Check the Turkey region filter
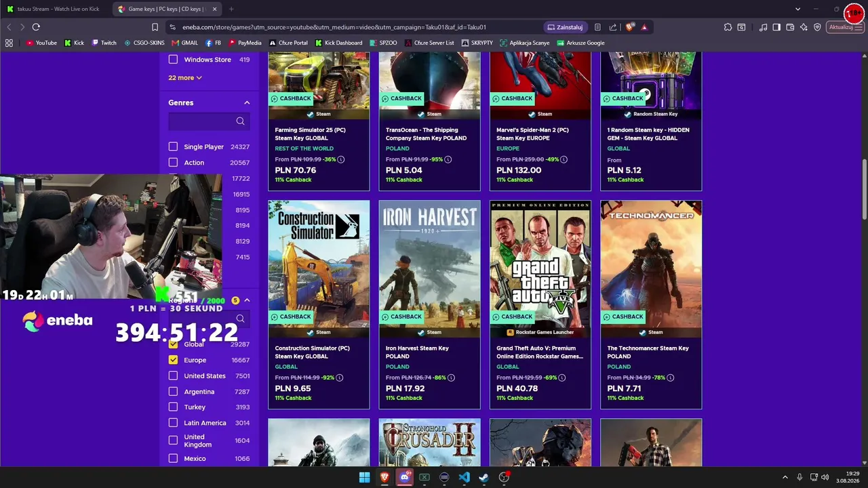 click(x=173, y=407)
